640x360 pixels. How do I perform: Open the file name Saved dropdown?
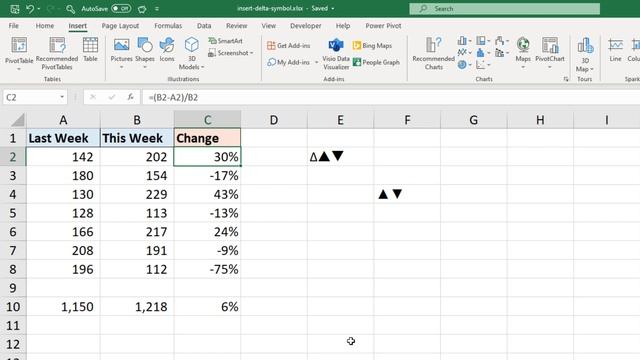pyautogui.click(x=333, y=9)
